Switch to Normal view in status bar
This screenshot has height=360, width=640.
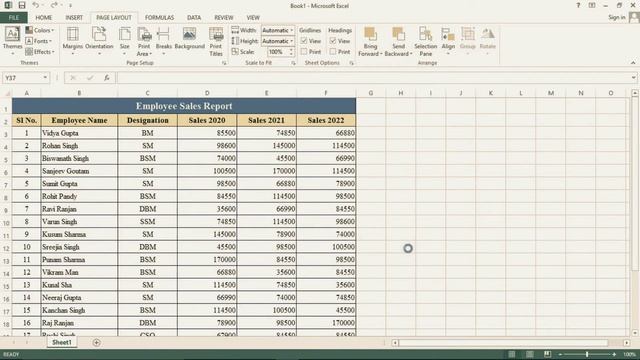[x=511, y=354]
